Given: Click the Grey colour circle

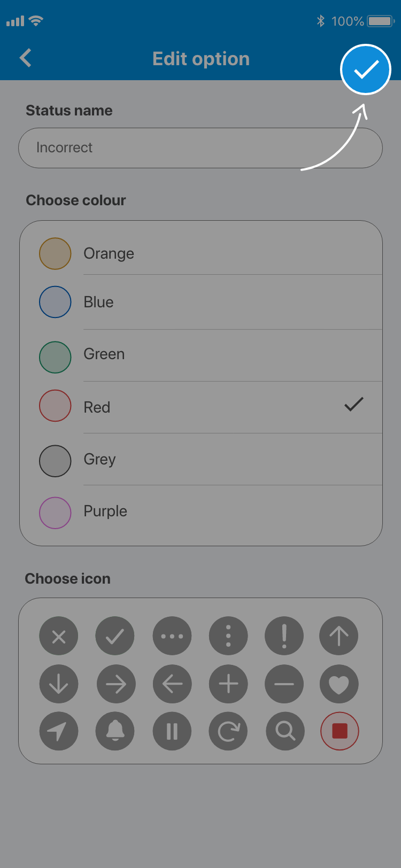Looking at the screenshot, I should click(x=55, y=461).
